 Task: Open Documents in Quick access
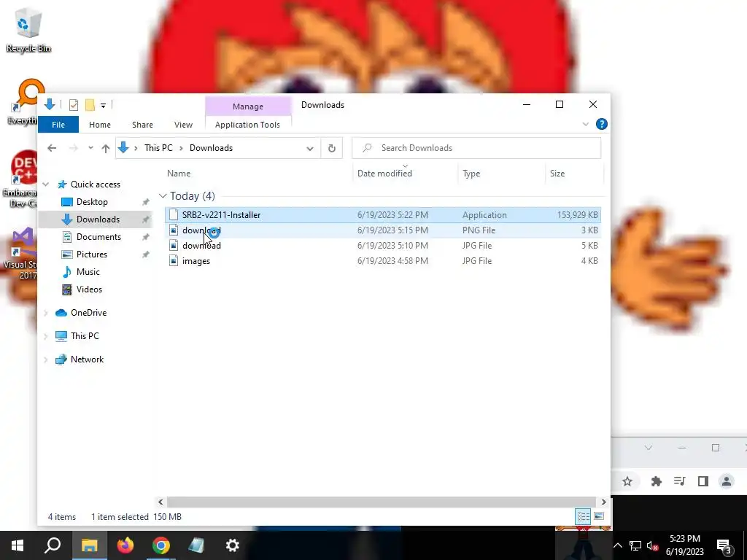click(98, 237)
